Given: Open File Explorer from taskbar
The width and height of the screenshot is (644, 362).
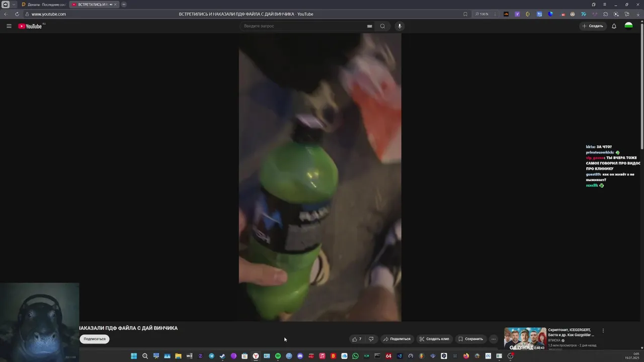Looking at the screenshot, I should (178, 356).
